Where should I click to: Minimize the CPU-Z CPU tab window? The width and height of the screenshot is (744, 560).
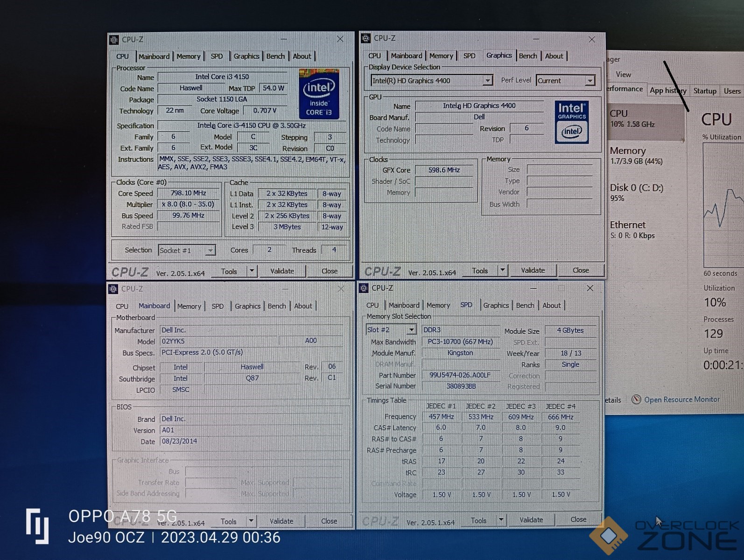(284, 40)
